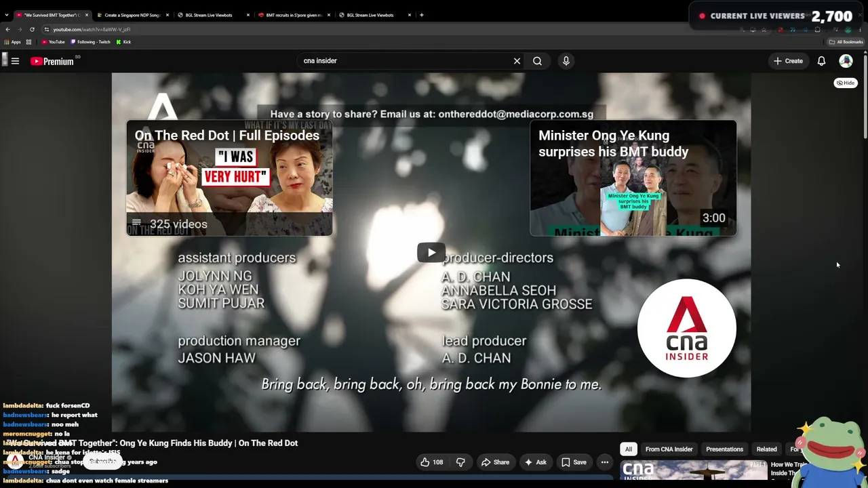Go back in browser history
The height and width of the screenshot is (488, 868).
click(x=7, y=29)
